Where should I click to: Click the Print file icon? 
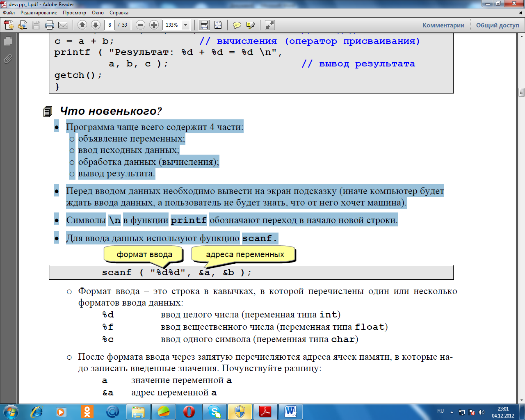pyautogui.click(x=50, y=25)
